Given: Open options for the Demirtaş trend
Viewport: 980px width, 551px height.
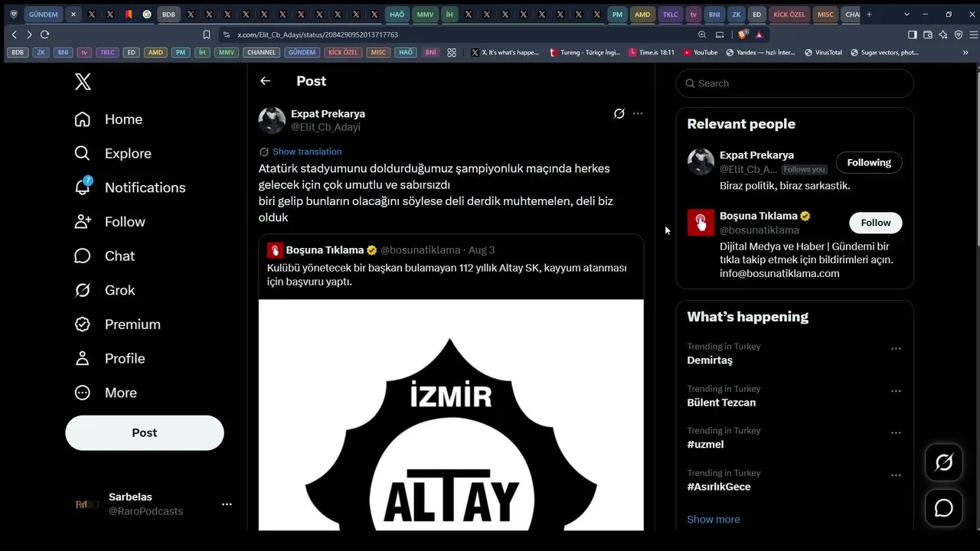Looking at the screenshot, I should pyautogui.click(x=896, y=349).
